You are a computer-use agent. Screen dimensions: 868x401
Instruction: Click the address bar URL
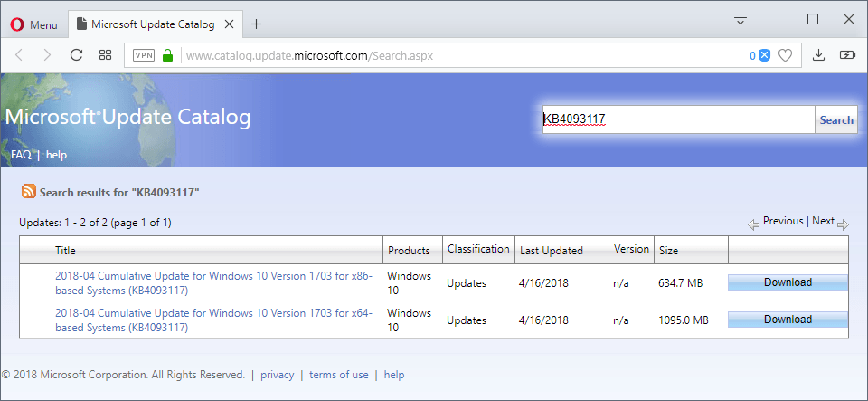(309, 55)
